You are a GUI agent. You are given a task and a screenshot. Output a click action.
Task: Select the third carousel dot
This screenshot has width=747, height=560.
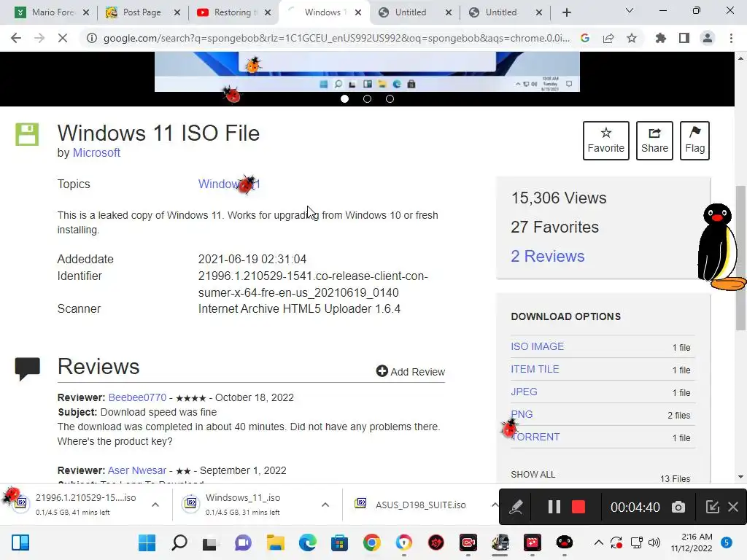tap(390, 98)
